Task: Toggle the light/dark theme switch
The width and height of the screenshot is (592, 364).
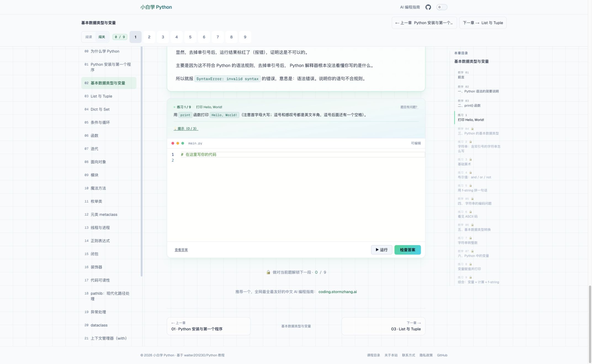Action: click(442, 7)
